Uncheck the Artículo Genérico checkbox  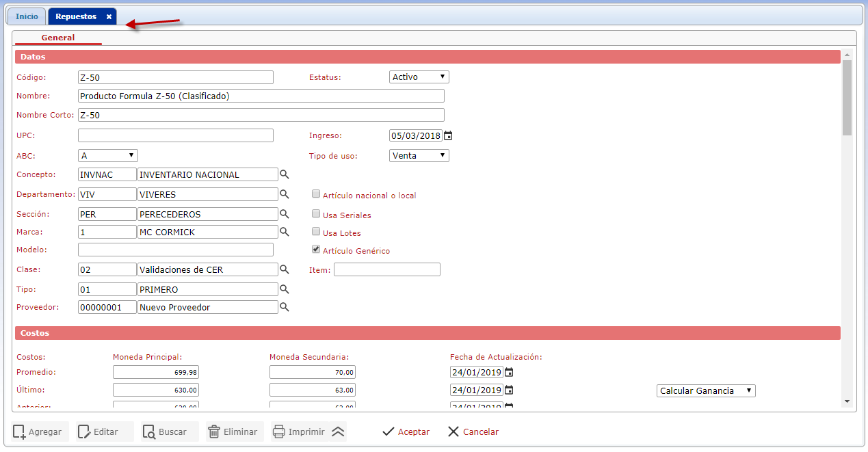click(x=316, y=250)
